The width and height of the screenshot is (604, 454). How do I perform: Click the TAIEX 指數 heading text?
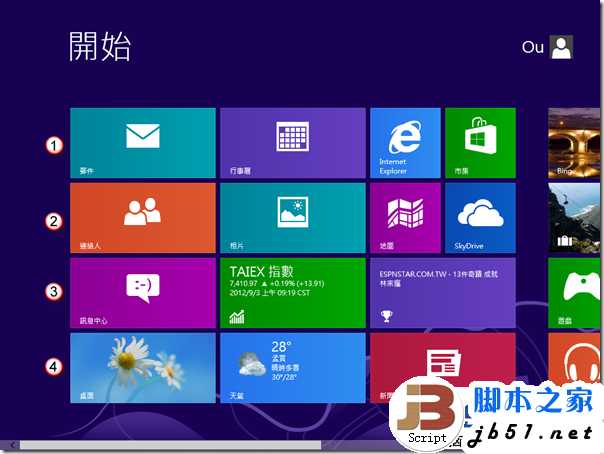pos(262,271)
